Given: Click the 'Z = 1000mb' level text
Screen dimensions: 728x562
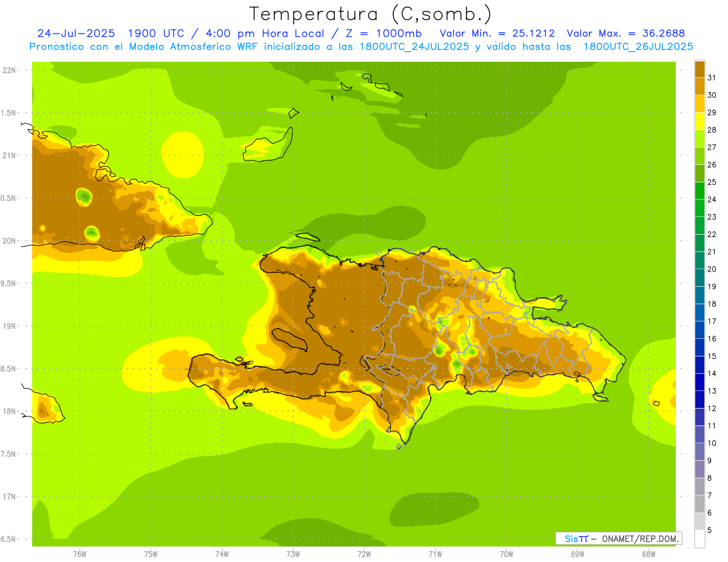Looking at the screenshot, I should [384, 33].
